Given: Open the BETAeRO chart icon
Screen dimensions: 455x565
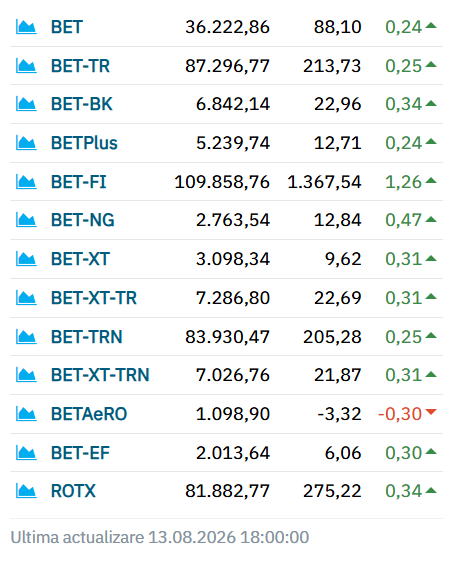Looking at the screenshot, I should coord(26,414).
